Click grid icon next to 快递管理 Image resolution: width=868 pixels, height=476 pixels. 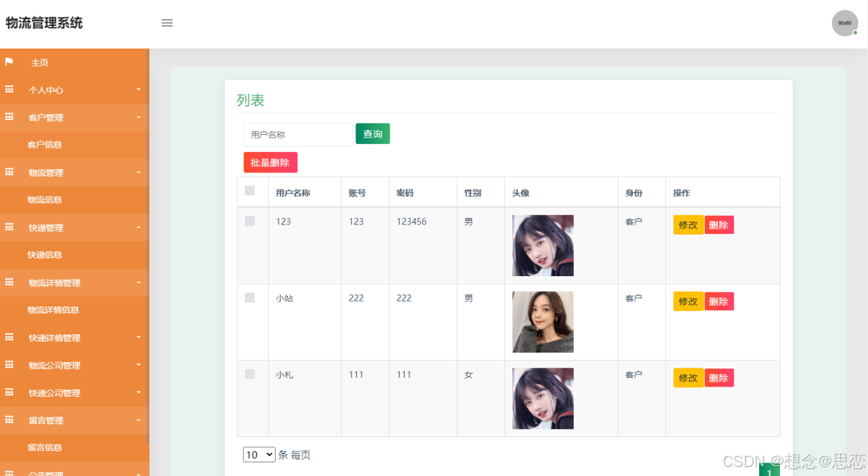[x=9, y=227]
